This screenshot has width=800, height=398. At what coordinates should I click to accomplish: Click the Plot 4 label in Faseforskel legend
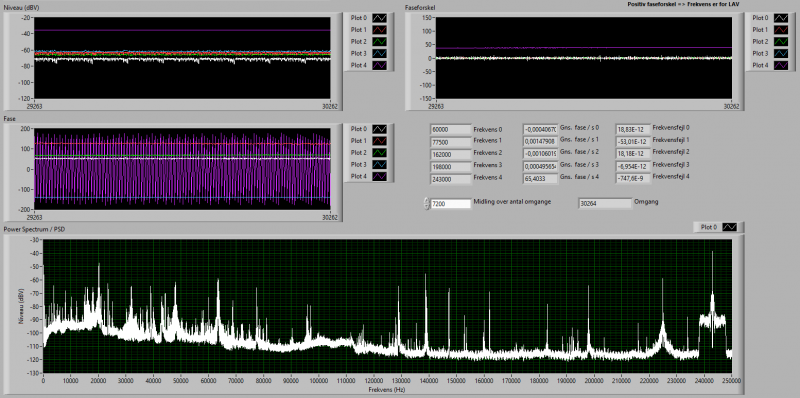[x=760, y=65]
